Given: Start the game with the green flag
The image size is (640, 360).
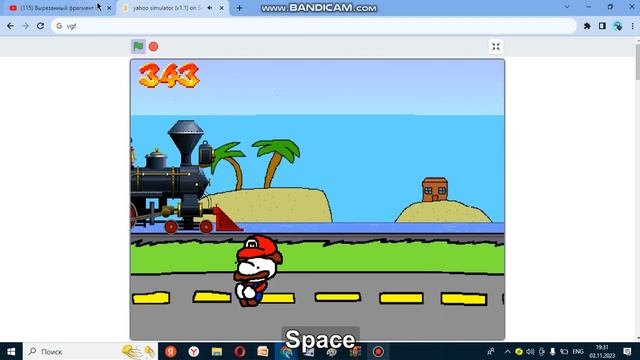Looking at the screenshot, I should [x=138, y=47].
